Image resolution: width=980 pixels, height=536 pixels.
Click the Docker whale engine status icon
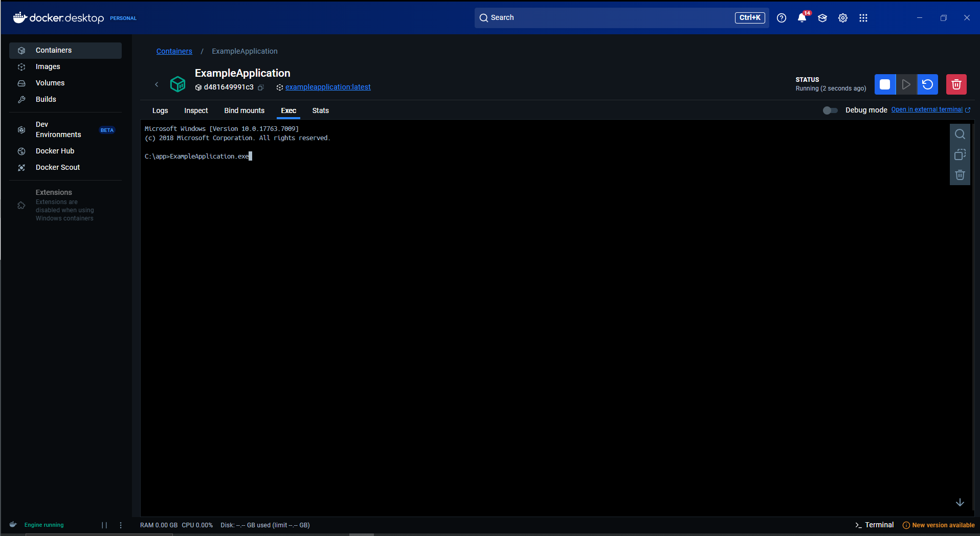[x=13, y=525]
